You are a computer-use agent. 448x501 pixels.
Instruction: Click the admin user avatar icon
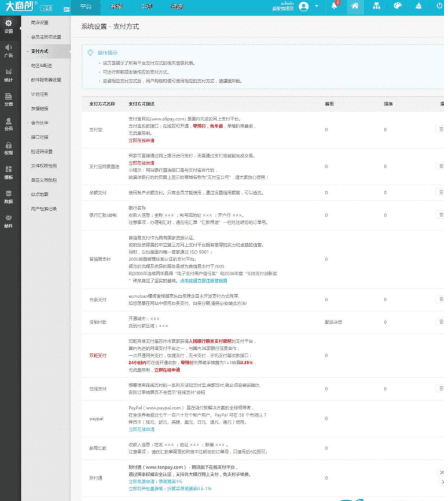[x=304, y=6]
